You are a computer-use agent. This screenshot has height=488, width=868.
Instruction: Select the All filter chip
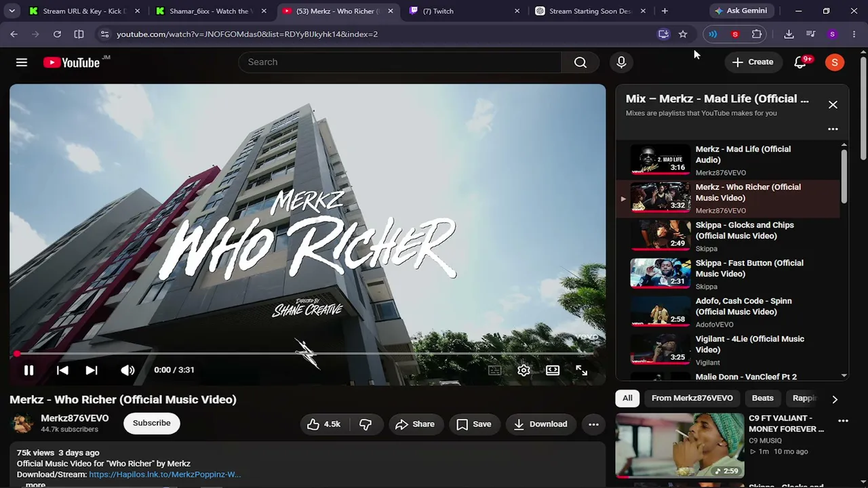coord(627,399)
